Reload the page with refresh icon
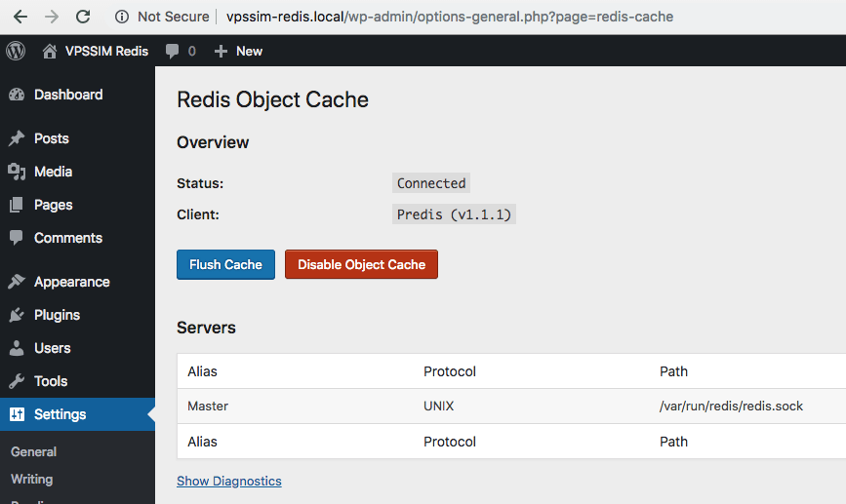 tap(83, 17)
